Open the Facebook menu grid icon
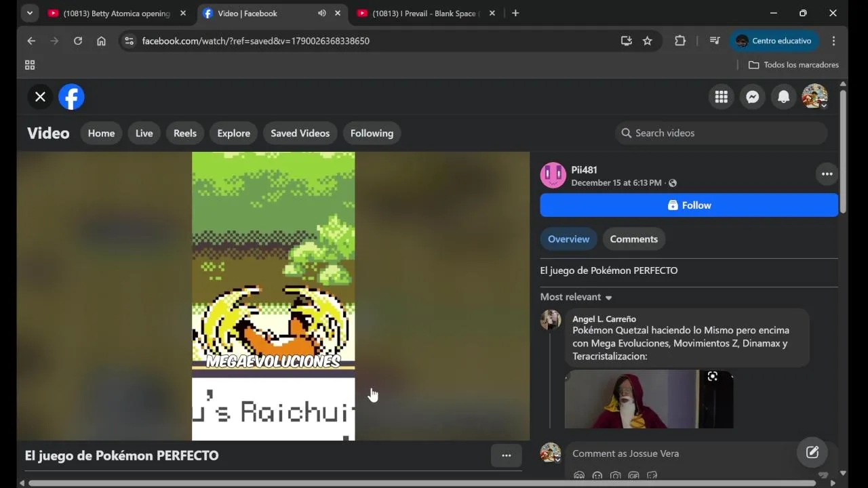The width and height of the screenshot is (868, 488). [722, 97]
